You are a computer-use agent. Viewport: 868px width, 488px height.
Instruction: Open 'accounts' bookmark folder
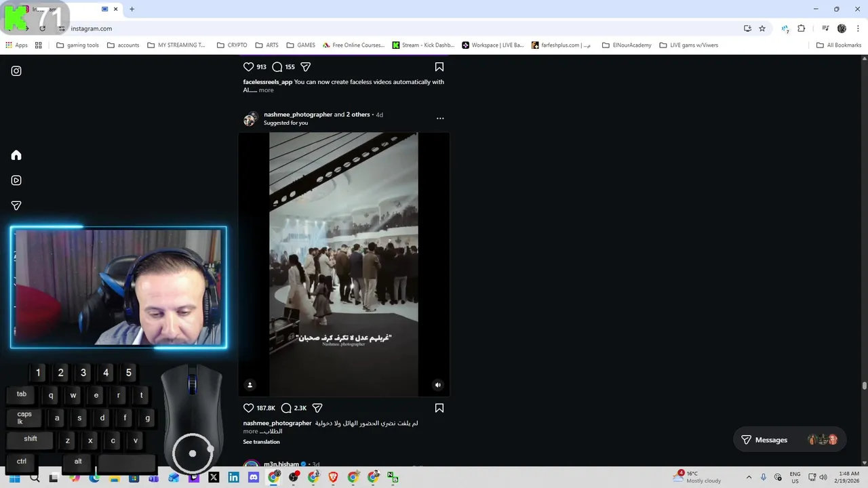click(123, 45)
